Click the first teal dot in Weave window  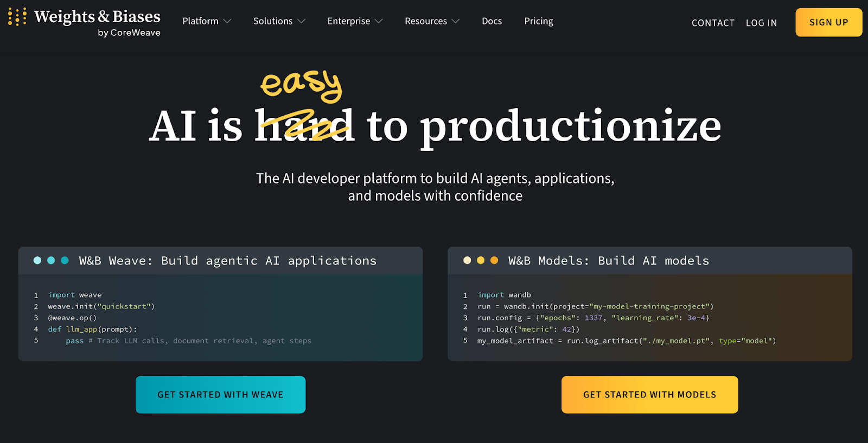point(37,261)
